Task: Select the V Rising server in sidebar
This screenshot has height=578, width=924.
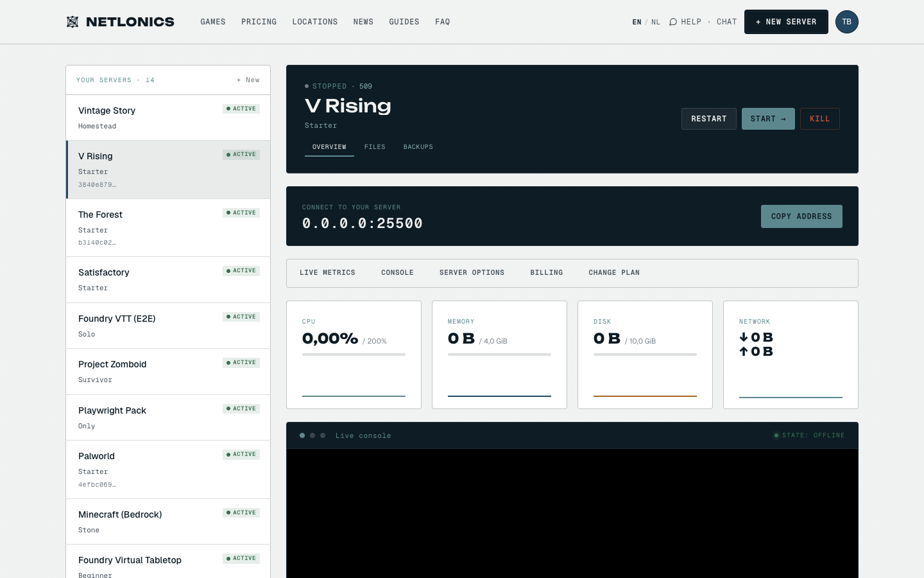Action: click(168, 170)
